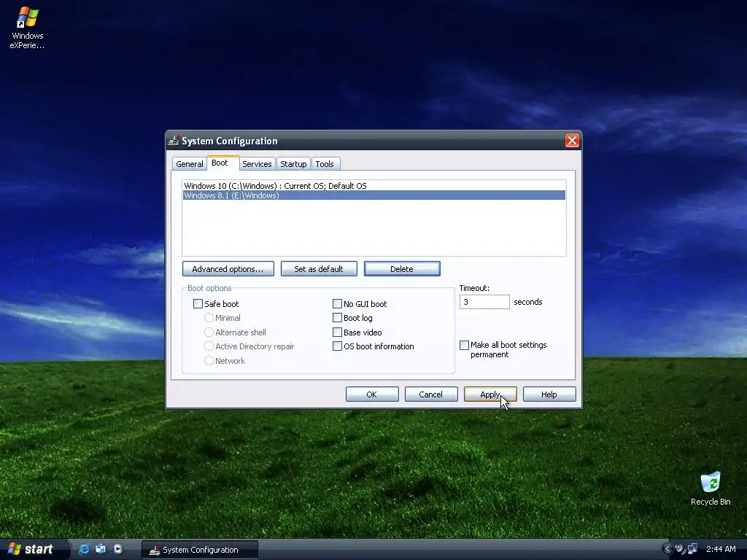Viewport: 747px width, 560px height.
Task: Open the Services tab
Action: (x=257, y=164)
